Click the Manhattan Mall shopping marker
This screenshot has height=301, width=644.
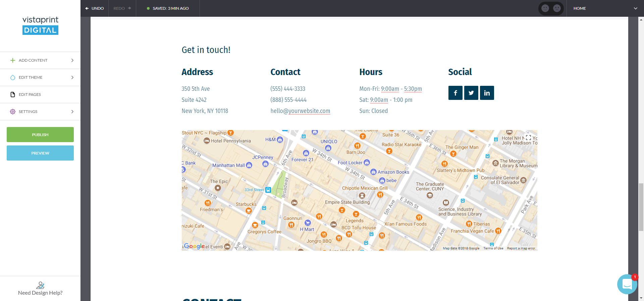[249, 165]
